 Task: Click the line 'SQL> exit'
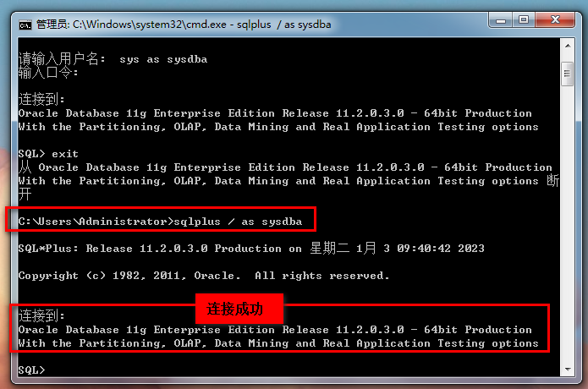(48, 154)
